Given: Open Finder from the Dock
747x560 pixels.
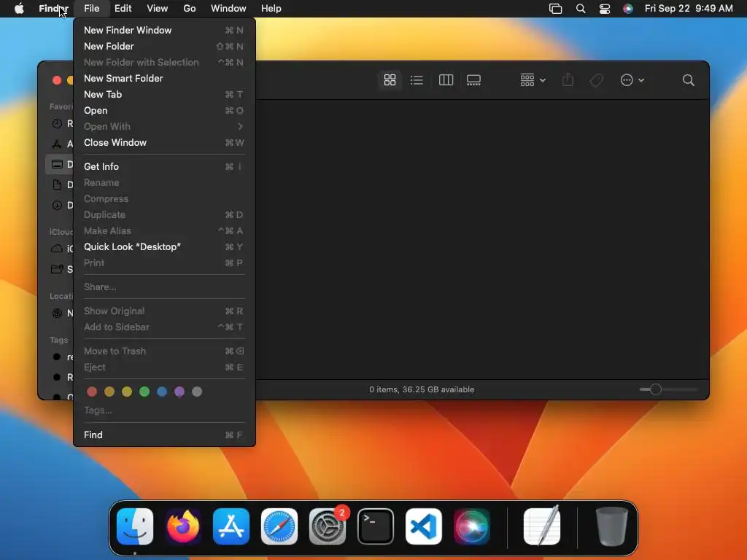Looking at the screenshot, I should 135,526.
